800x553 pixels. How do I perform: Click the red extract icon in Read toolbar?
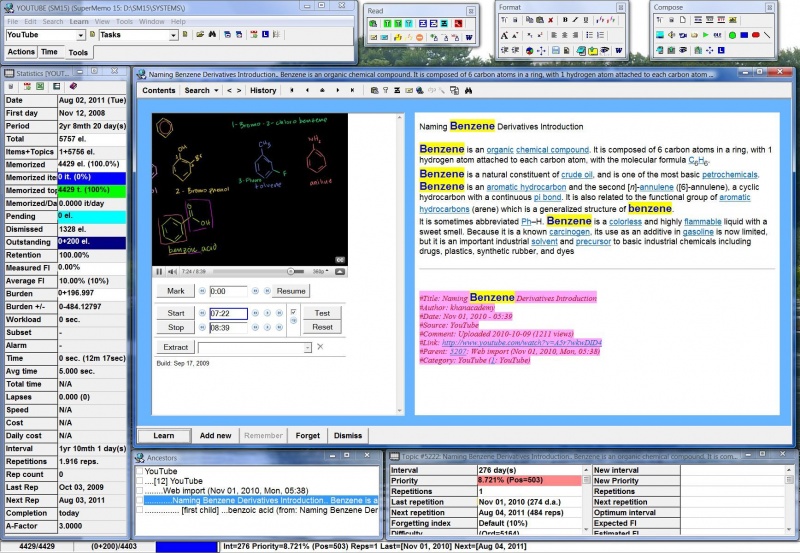[x=458, y=23]
